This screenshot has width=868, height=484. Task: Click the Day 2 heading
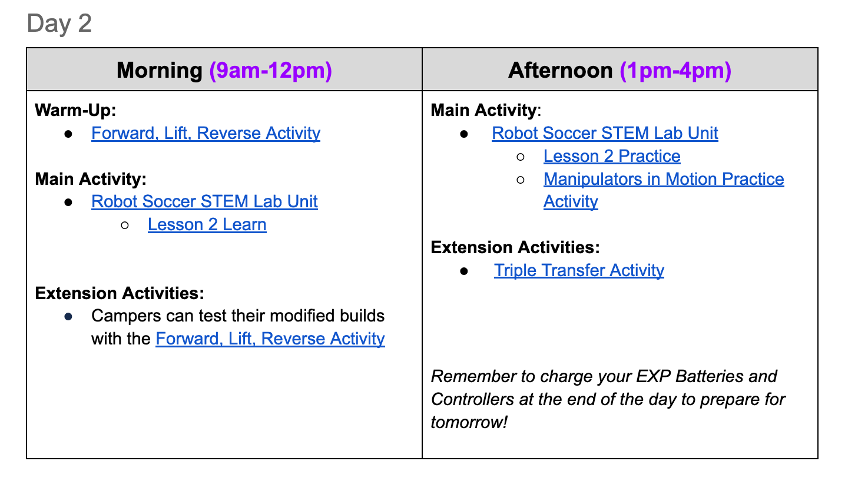59,24
